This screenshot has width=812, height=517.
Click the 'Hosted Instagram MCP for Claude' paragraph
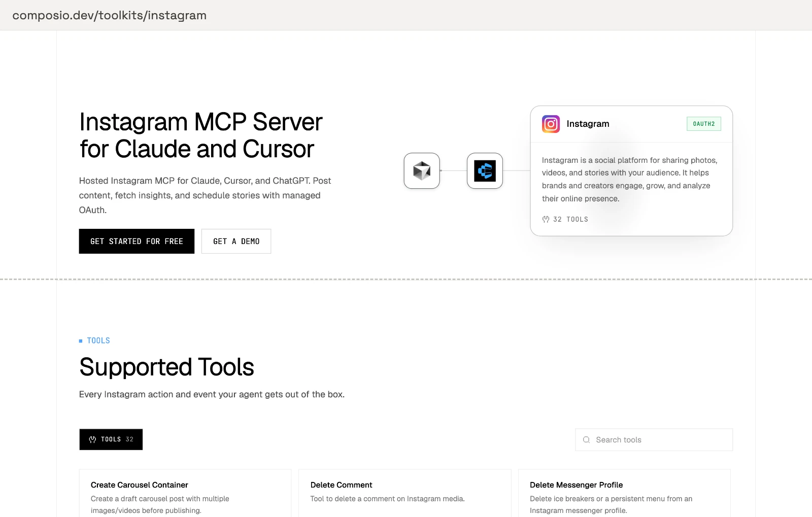point(205,195)
